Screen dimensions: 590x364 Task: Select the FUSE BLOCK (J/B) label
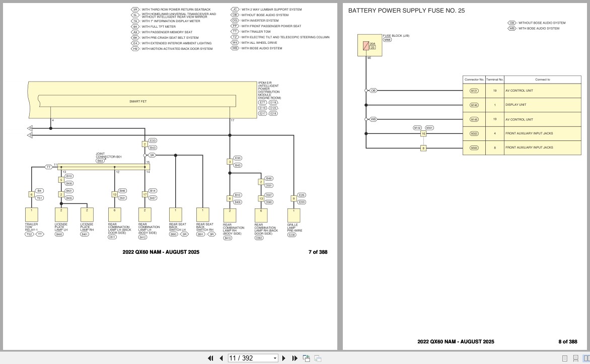396,36
